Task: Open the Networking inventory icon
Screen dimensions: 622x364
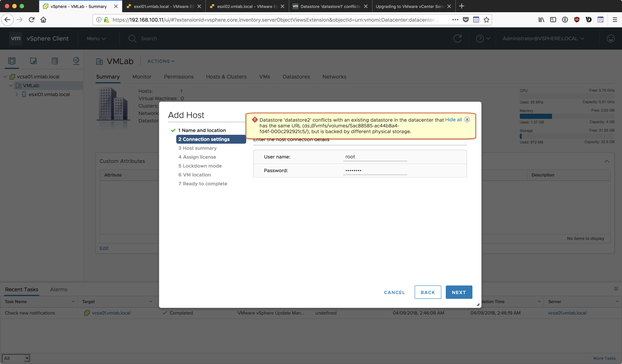Action: pos(76,61)
